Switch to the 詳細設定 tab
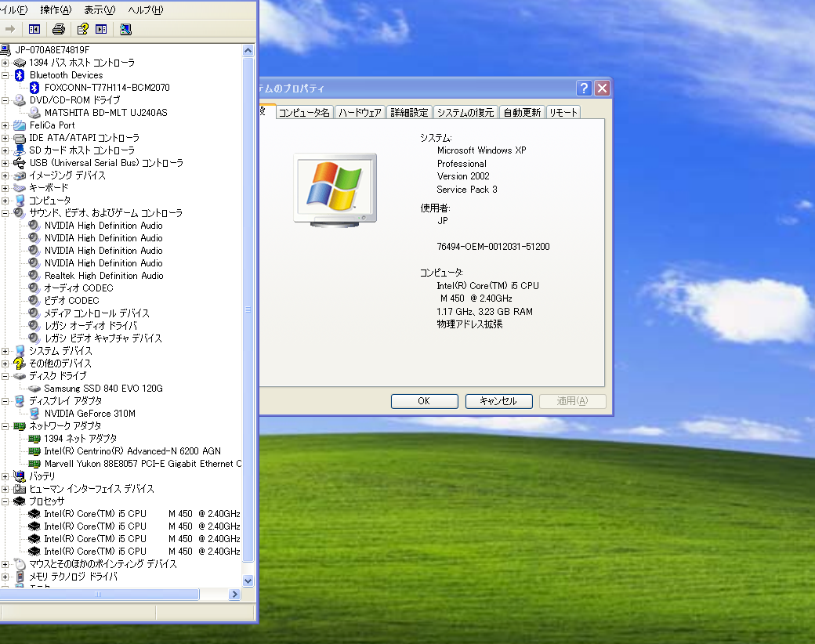 click(x=409, y=112)
